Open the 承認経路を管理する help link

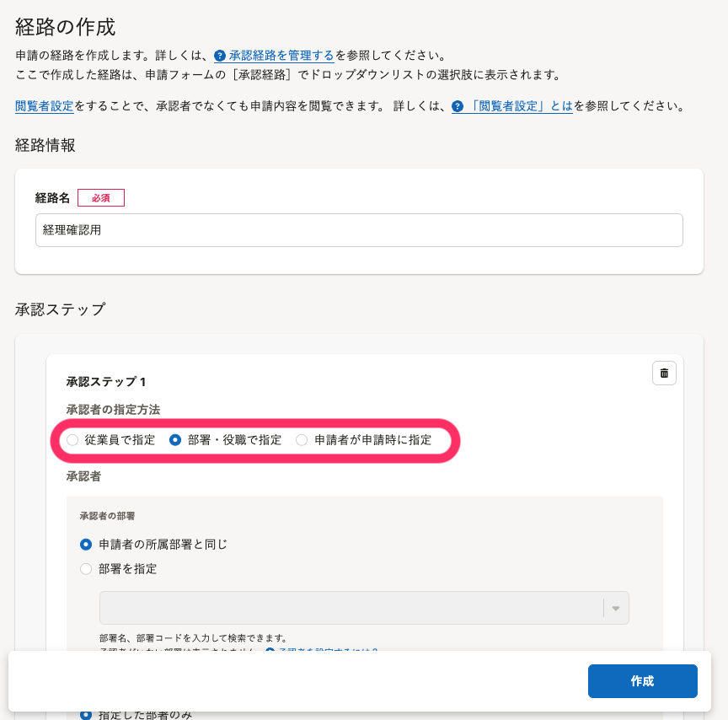pyautogui.click(x=281, y=56)
